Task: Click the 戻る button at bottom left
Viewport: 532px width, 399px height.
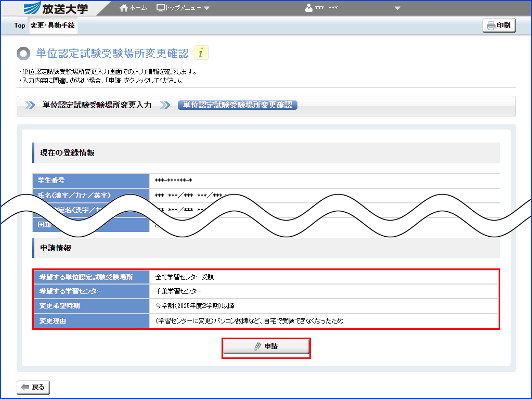Action: (x=32, y=387)
